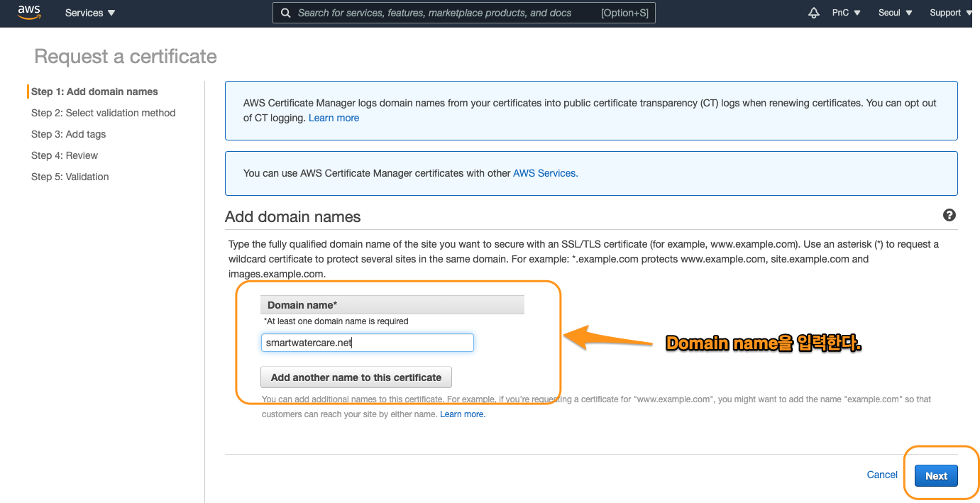Click the help question mark icon
Screen dimensions: 980x503
click(x=949, y=215)
